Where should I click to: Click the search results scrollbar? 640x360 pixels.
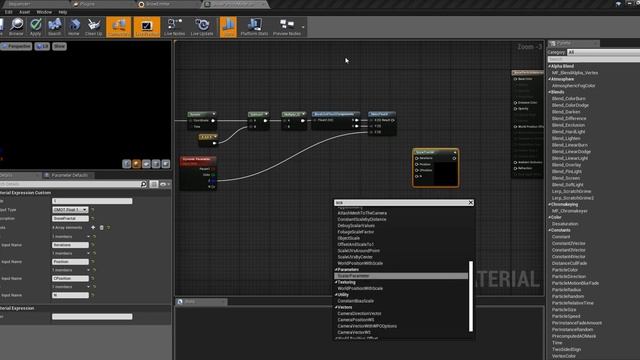click(471, 296)
